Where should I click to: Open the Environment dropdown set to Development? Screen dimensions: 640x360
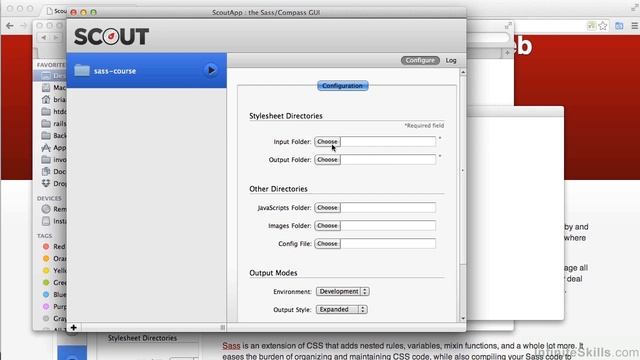click(342, 291)
